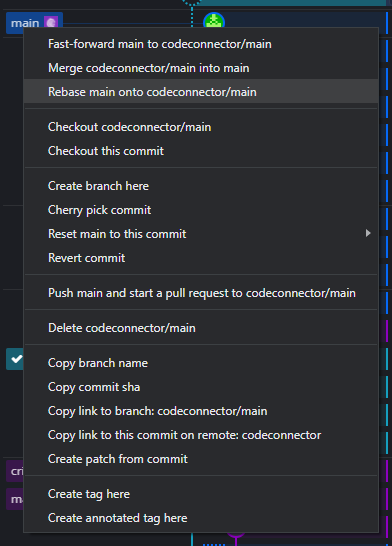Click the checkmark branch indicator
This screenshot has height=546, width=392.
tap(15, 359)
